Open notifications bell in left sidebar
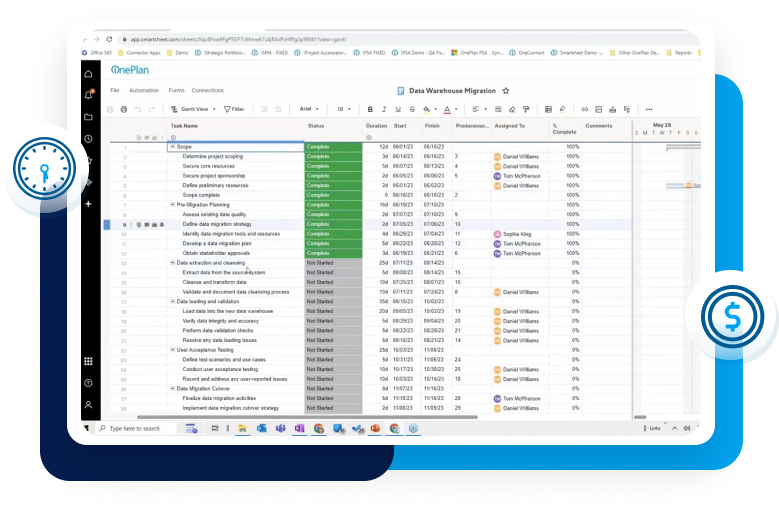This screenshot has width=779, height=513. coord(89,95)
